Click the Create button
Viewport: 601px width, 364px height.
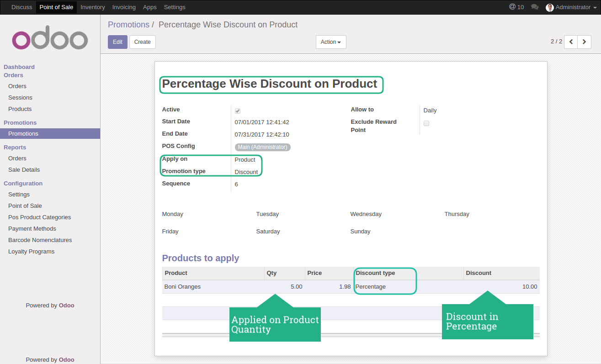[x=143, y=42]
